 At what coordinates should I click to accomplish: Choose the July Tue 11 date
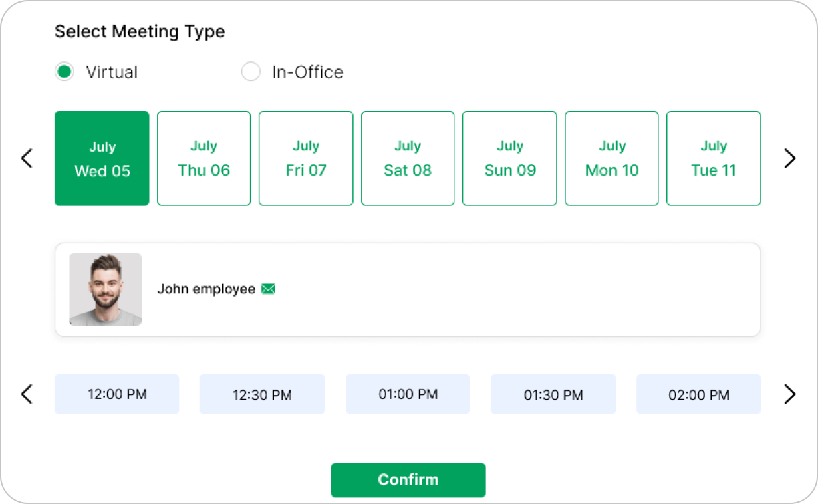(714, 158)
